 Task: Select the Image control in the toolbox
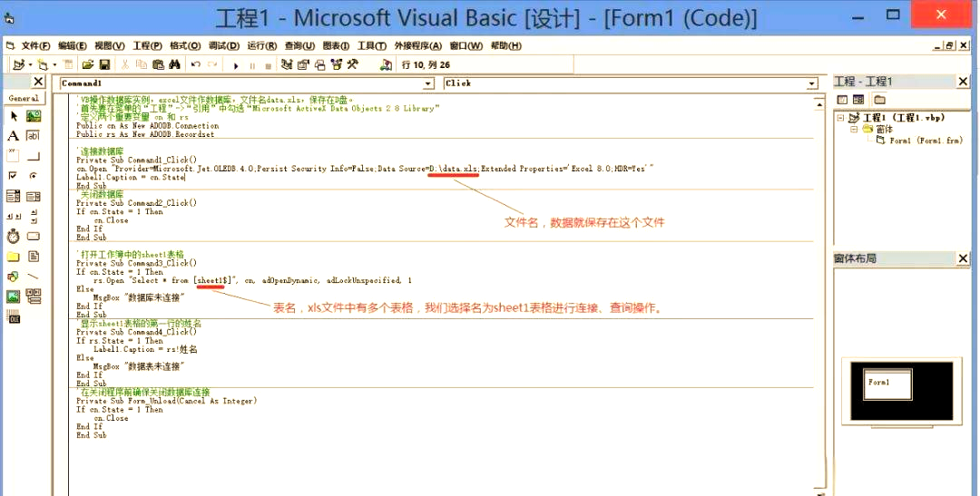(13, 297)
